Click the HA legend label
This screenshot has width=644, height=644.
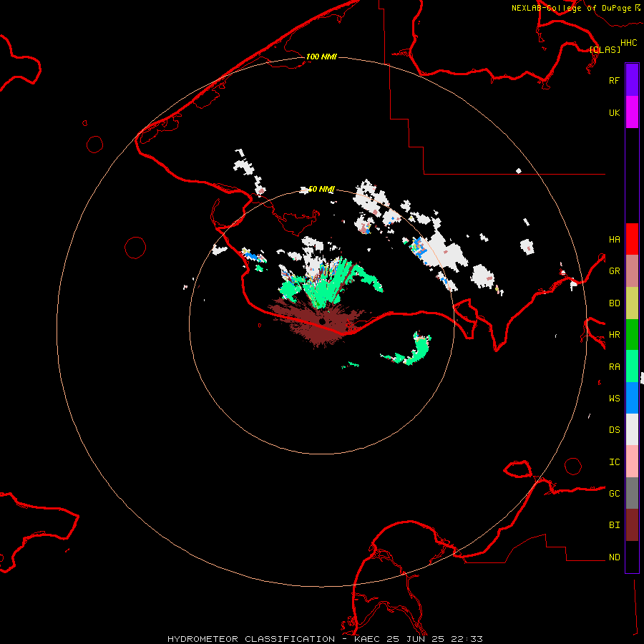(614, 239)
